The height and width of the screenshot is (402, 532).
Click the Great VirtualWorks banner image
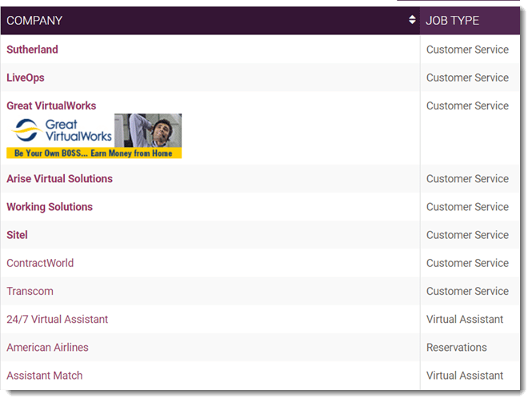click(94, 136)
